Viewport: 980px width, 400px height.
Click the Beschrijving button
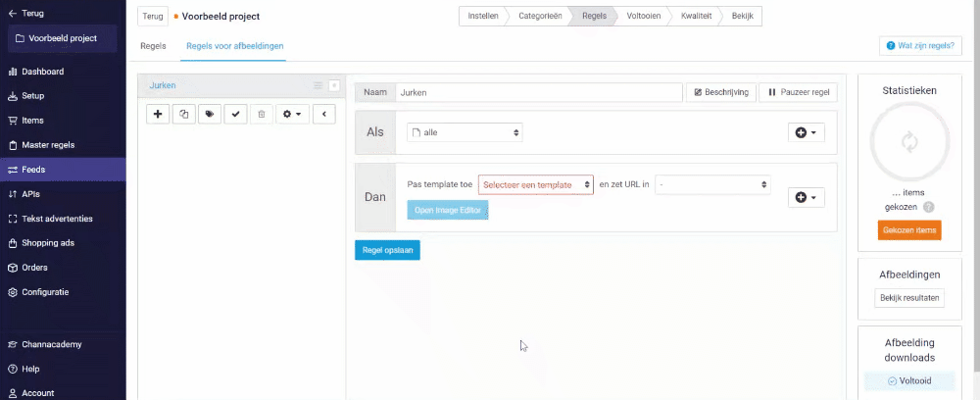(720, 92)
